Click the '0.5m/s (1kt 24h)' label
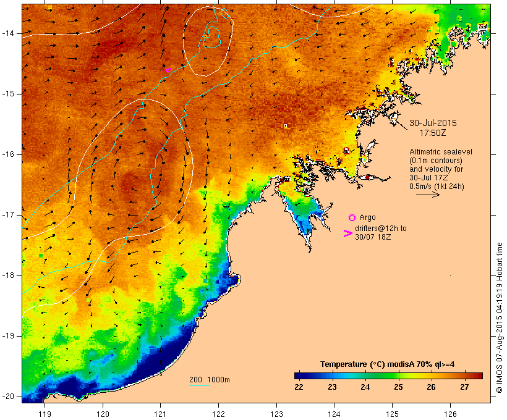Image resolution: width=507 pixels, height=420 pixels. click(x=437, y=187)
